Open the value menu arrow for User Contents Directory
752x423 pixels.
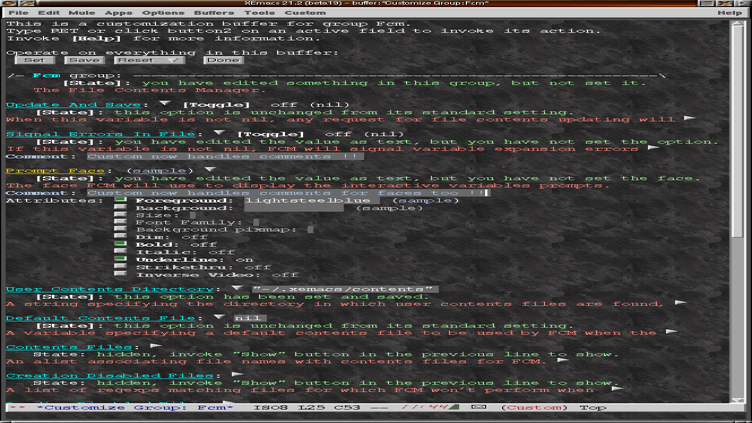(237, 288)
